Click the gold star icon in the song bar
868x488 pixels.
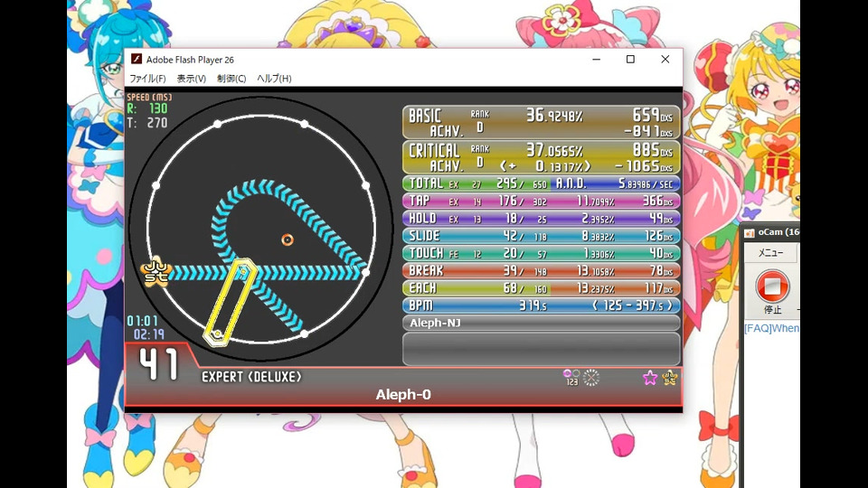pyautogui.click(x=669, y=378)
